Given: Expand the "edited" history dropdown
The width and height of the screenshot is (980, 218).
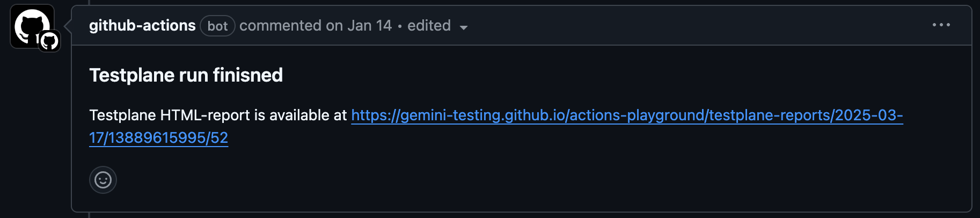Looking at the screenshot, I should click(429, 26).
